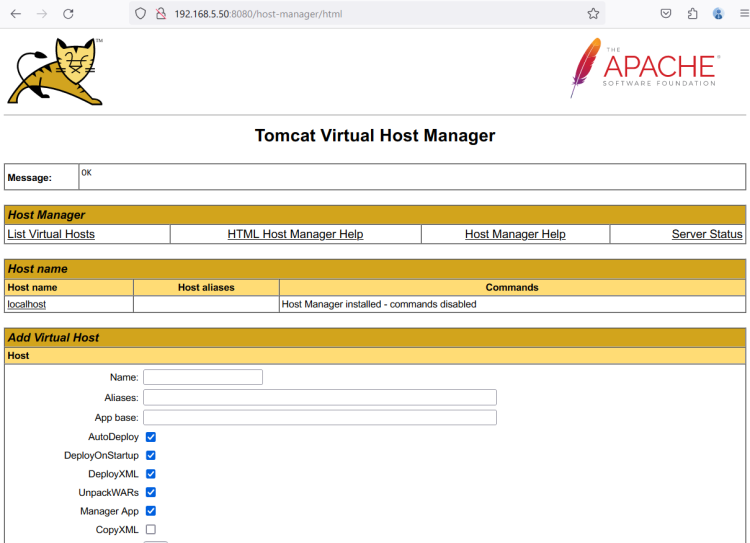Click the Message: label cell
The width and height of the screenshot is (750, 543).
pyautogui.click(x=42, y=177)
